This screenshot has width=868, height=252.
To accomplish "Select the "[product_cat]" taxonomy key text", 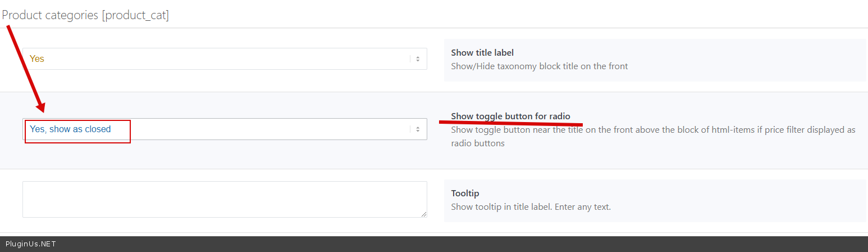I will coord(135,15).
